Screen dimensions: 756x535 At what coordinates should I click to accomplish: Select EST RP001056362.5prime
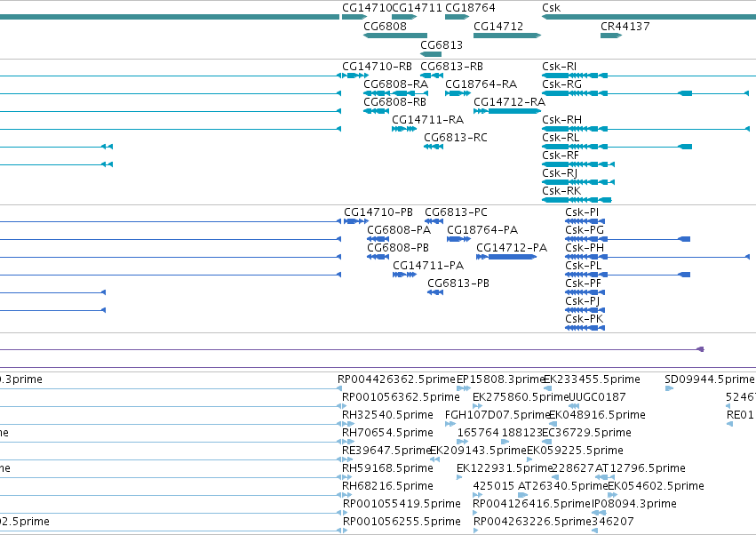(x=401, y=397)
